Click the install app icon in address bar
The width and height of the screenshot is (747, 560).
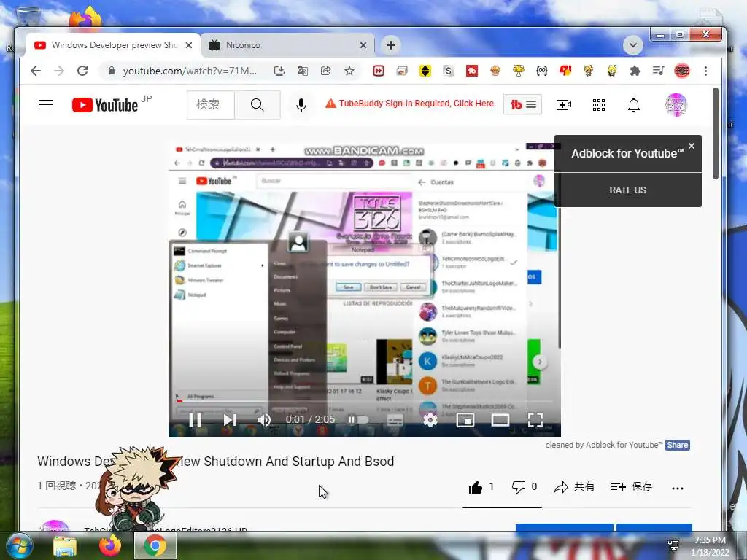coord(279,71)
